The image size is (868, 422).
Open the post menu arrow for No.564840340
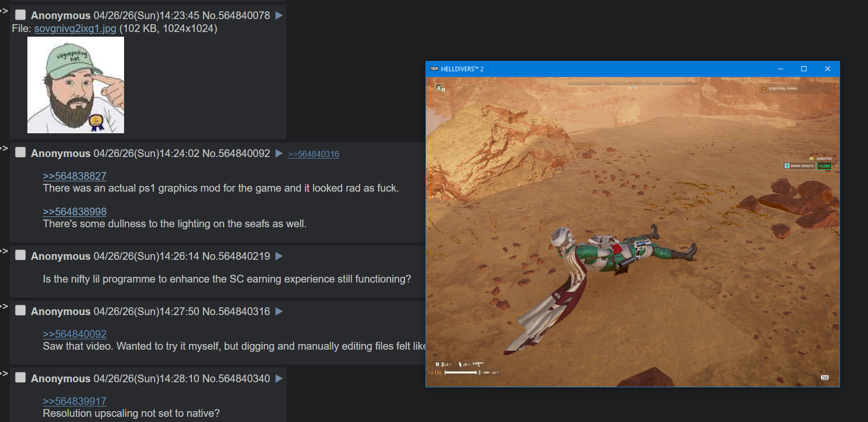[279, 379]
